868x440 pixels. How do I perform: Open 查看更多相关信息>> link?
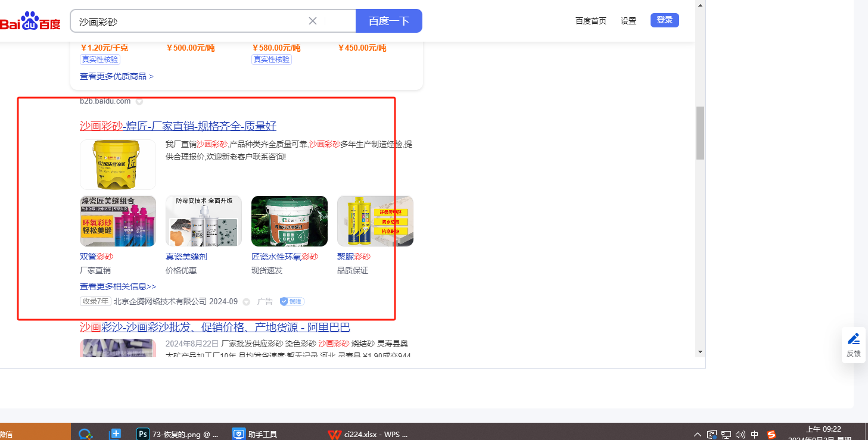[x=118, y=286]
